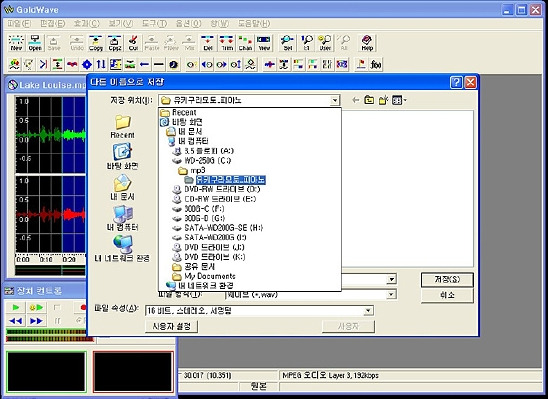Click the blue Rewind button
Viewport: 548px width, 399px height.
[16, 321]
